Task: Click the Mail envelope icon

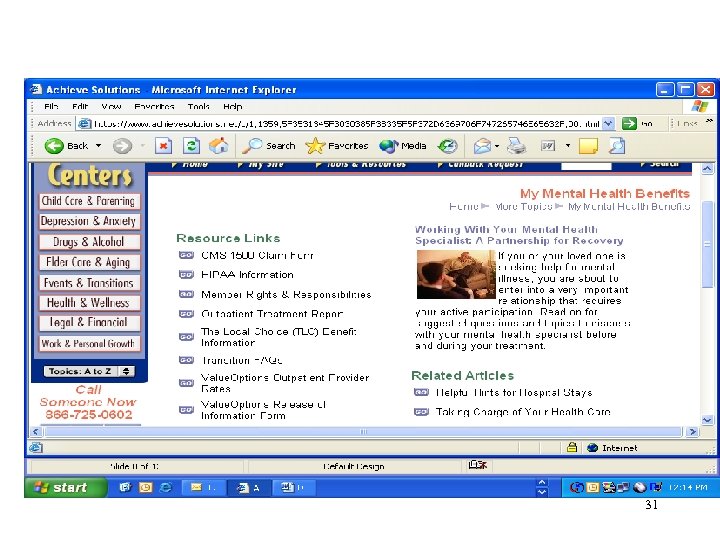Action: tap(483, 146)
